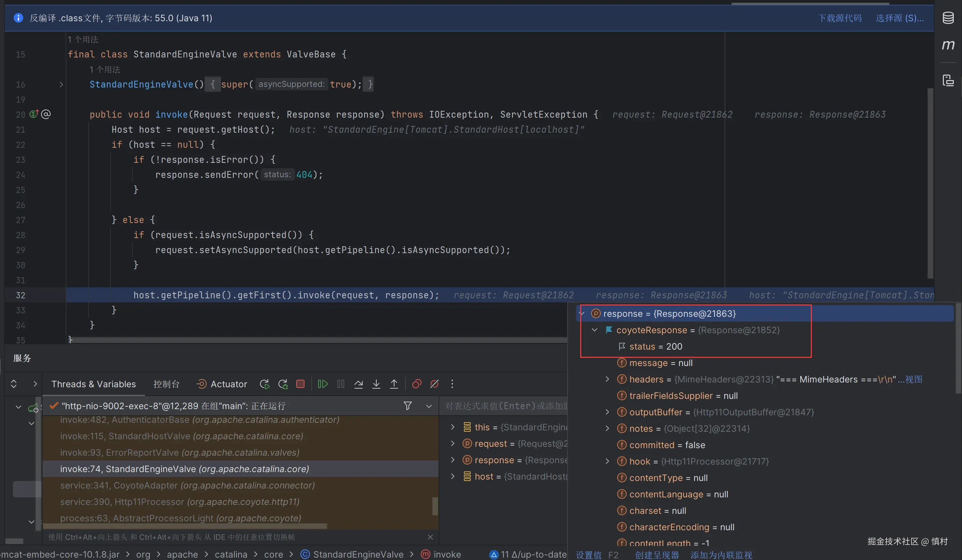The width and height of the screenshot is (962, 560).
Task: Click the evaluate expression input field
Action: pos(506,406)
